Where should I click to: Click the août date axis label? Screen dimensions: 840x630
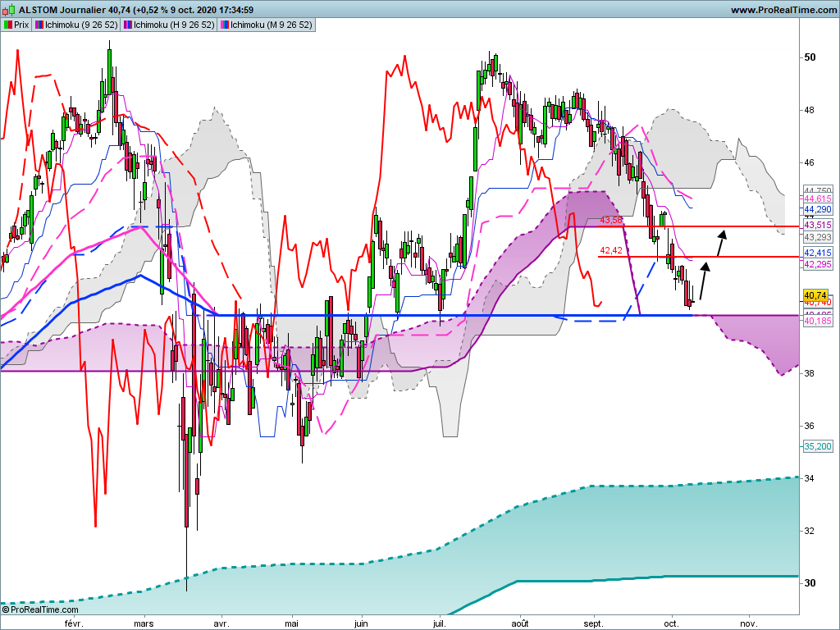coord(519,623)
